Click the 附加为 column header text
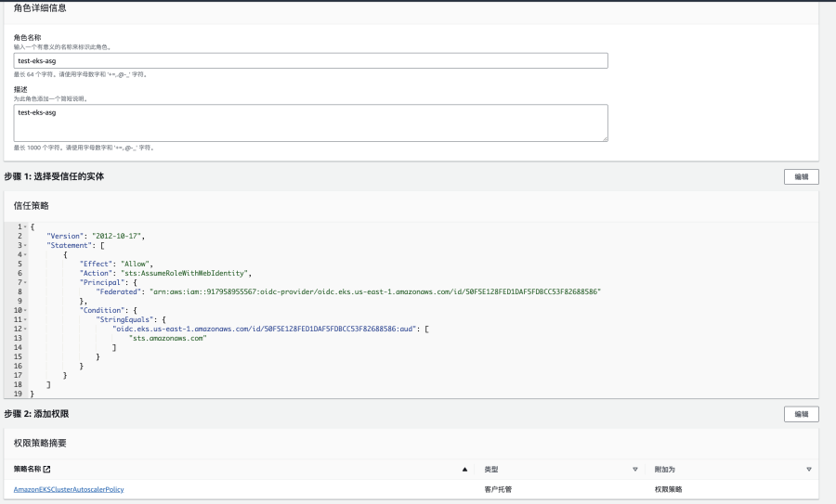This screenshot has height=504, width=836. pyautogui.click(x=665, y=470)
